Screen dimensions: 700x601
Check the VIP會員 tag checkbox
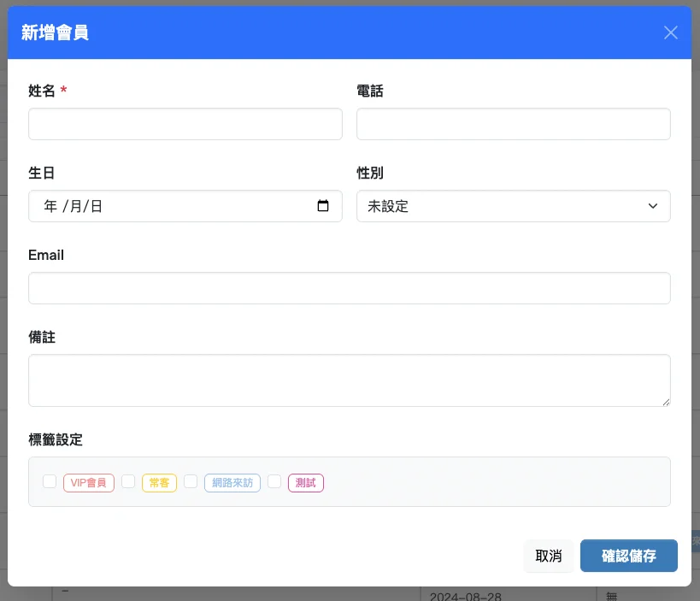tap(50, 481)
